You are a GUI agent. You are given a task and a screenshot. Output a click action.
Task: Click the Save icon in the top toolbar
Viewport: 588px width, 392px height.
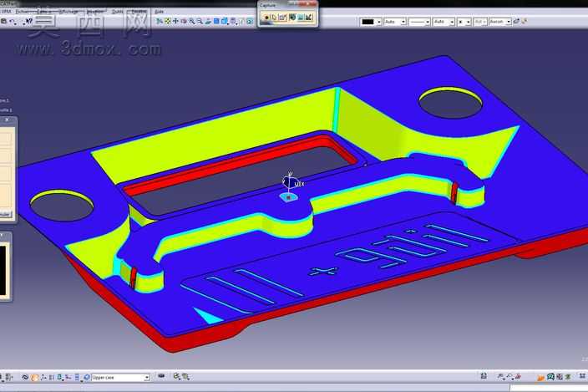[x=3, y=22]
